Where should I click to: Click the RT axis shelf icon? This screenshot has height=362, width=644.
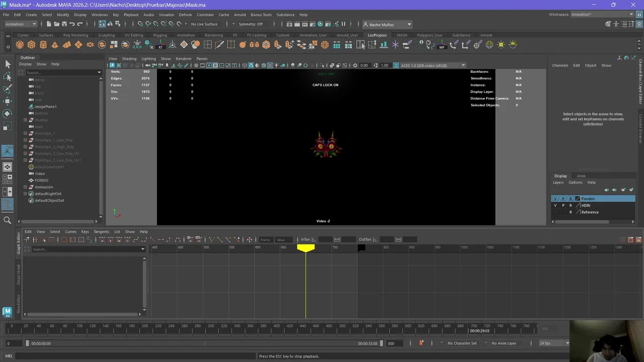pos(160,45)
